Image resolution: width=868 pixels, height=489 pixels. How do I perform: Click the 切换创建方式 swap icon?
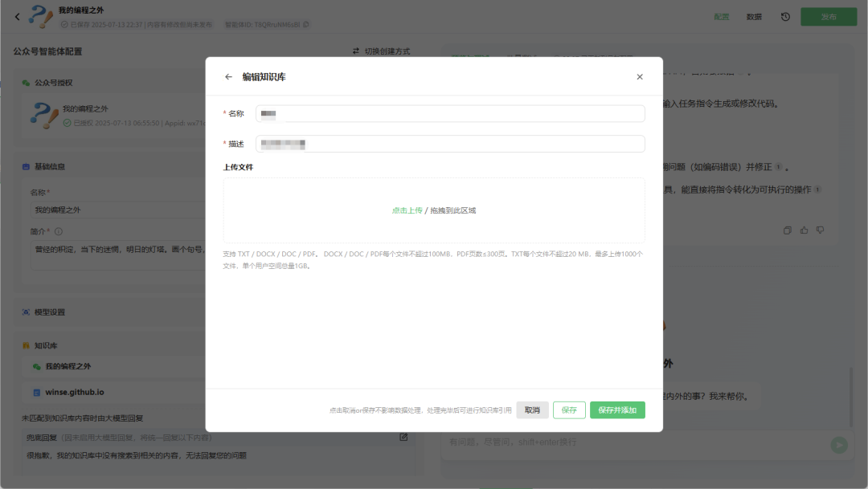click(355, 50)
